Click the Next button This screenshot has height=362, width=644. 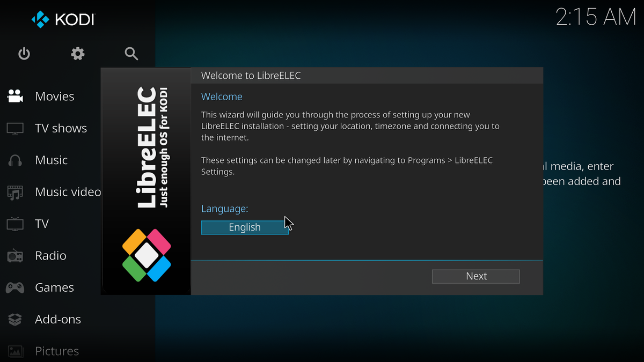point(476,276)
